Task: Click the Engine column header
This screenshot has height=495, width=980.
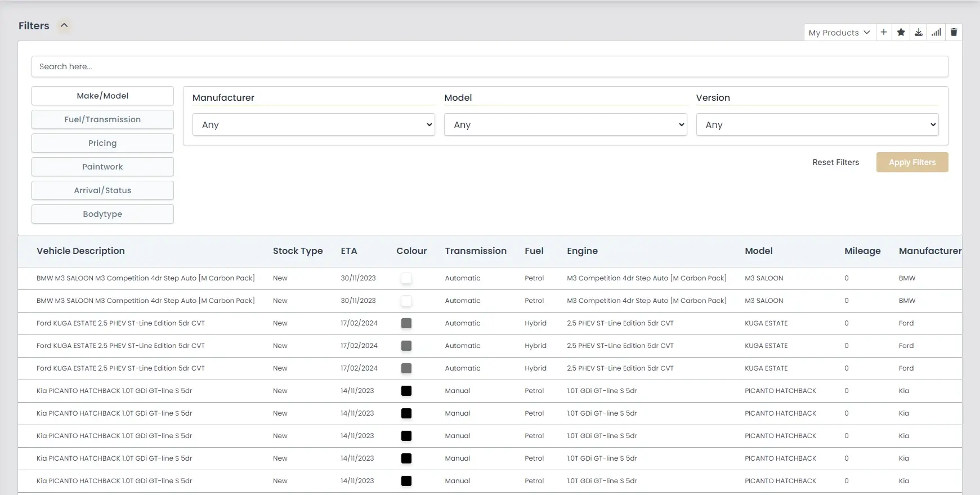Action: pyautogui.click(x=582, y=251)
